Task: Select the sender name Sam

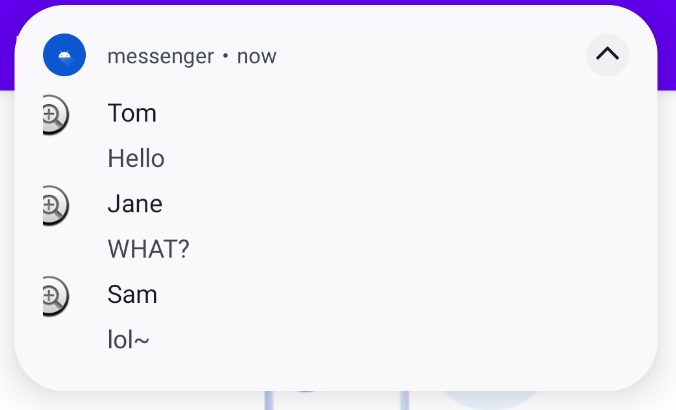Action: click(132, 294)
